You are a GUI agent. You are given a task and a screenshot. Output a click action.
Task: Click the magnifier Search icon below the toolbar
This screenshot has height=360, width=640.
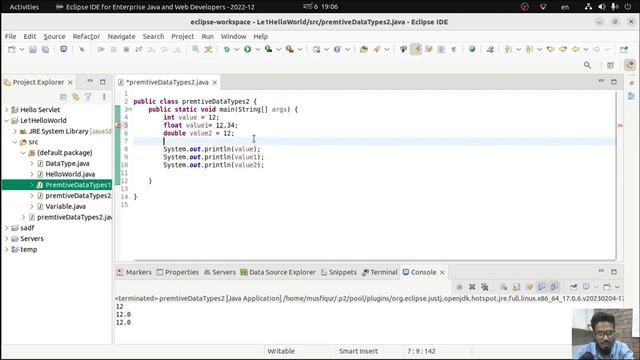point(587,65)
